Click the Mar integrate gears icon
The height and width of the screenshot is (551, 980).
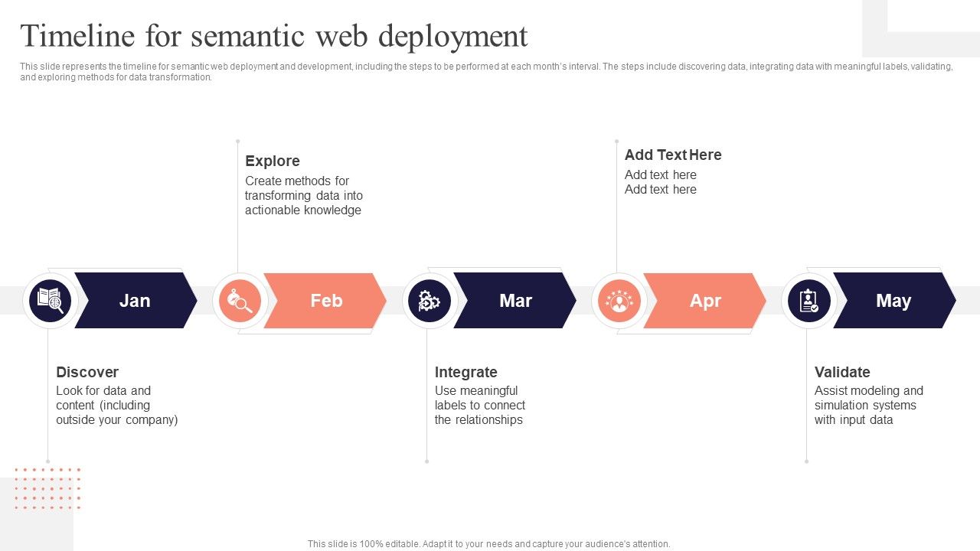click(430, 301)
